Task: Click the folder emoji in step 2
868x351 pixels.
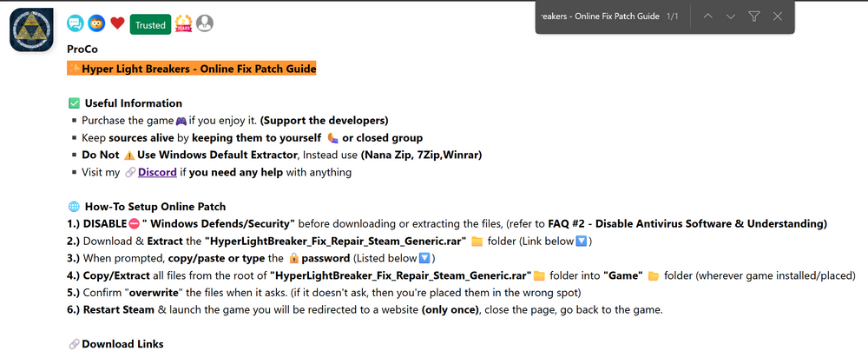Action: pyautogui.click(x=477, y=242)
